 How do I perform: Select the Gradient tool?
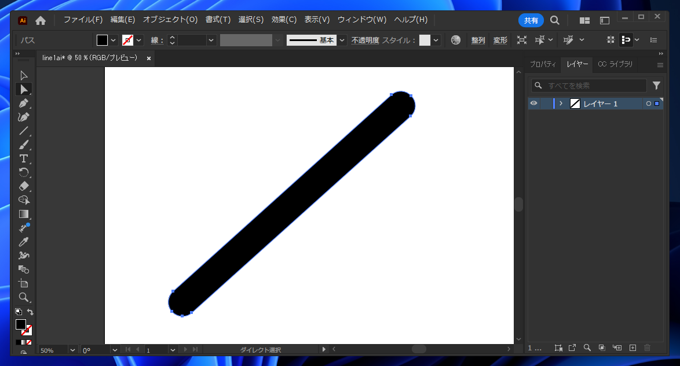click(23, 214)
